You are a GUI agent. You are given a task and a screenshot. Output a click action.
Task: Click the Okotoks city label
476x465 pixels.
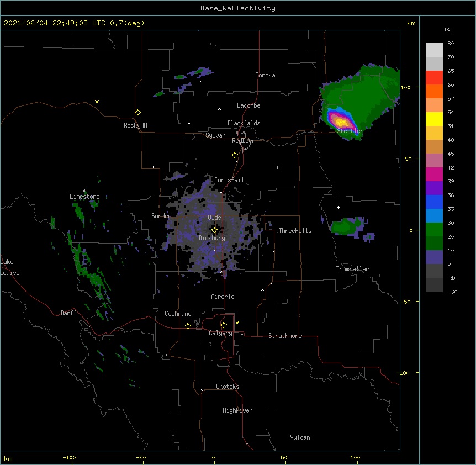point(228,387)
